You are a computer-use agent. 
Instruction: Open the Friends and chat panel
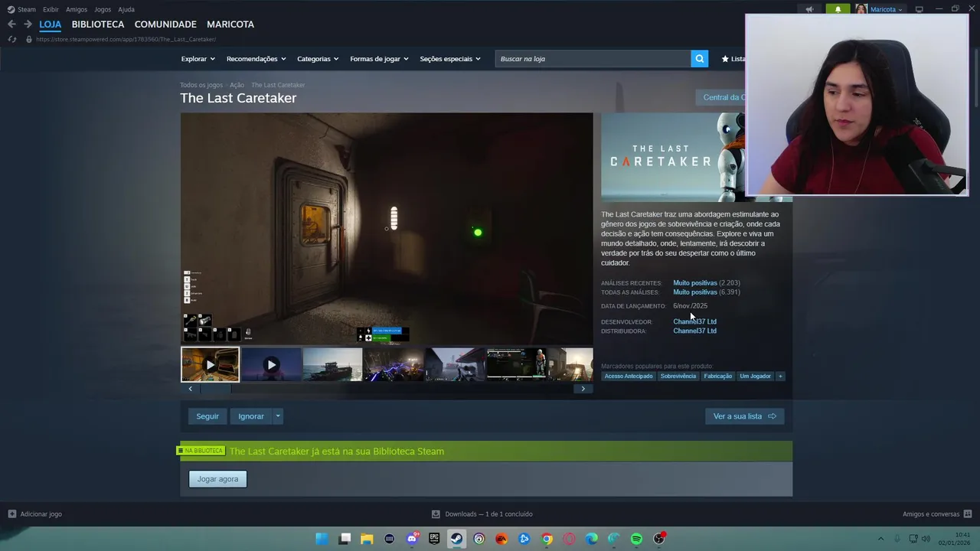pyautogui.click(x=936, y=514)
